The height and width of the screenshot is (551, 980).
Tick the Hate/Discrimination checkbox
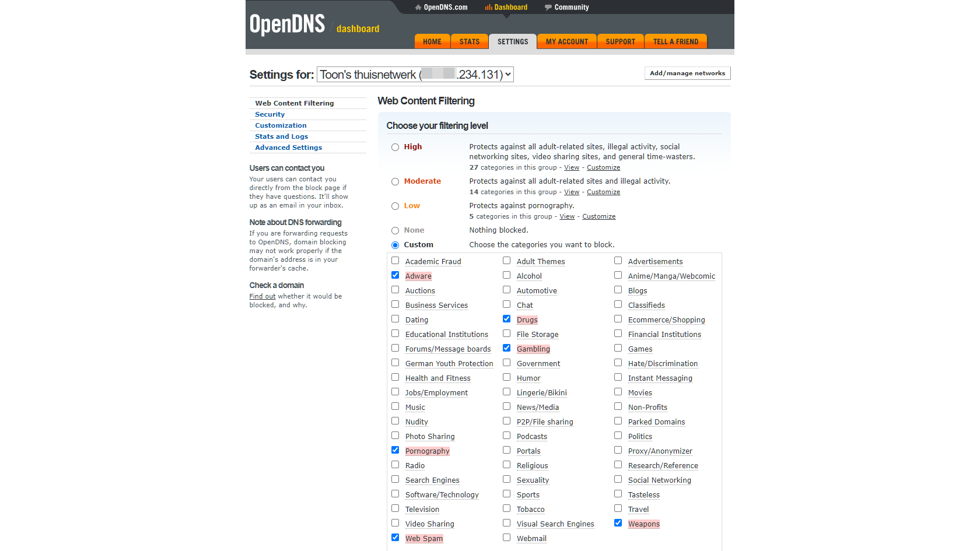[x=618, y=363]
